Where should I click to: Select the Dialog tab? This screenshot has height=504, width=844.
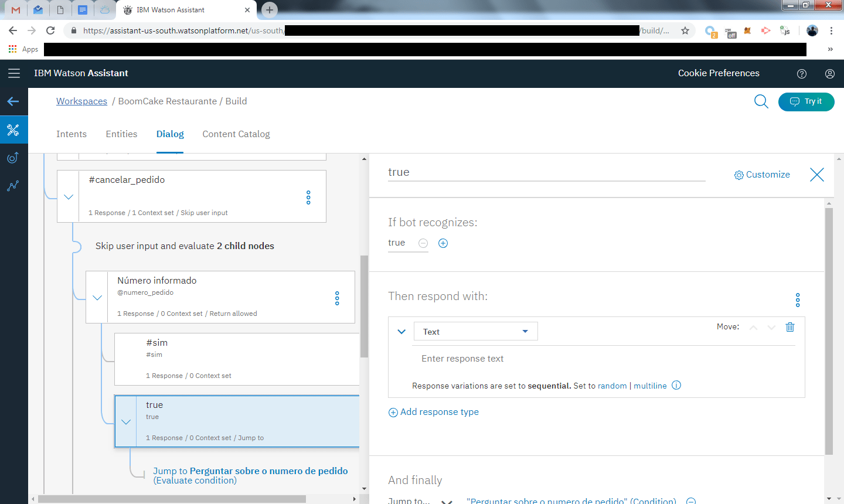point(170,134)
